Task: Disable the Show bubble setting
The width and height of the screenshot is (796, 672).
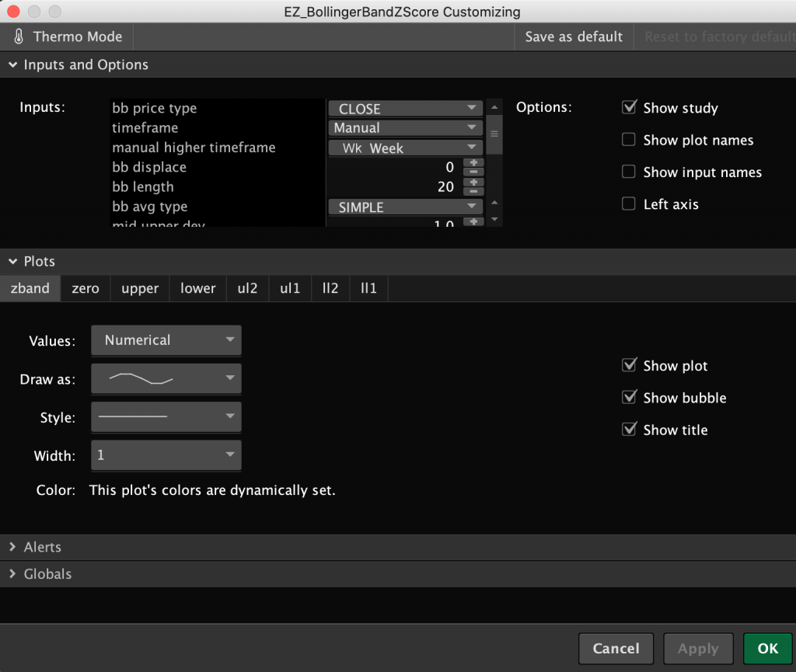Action: point(628,397)
